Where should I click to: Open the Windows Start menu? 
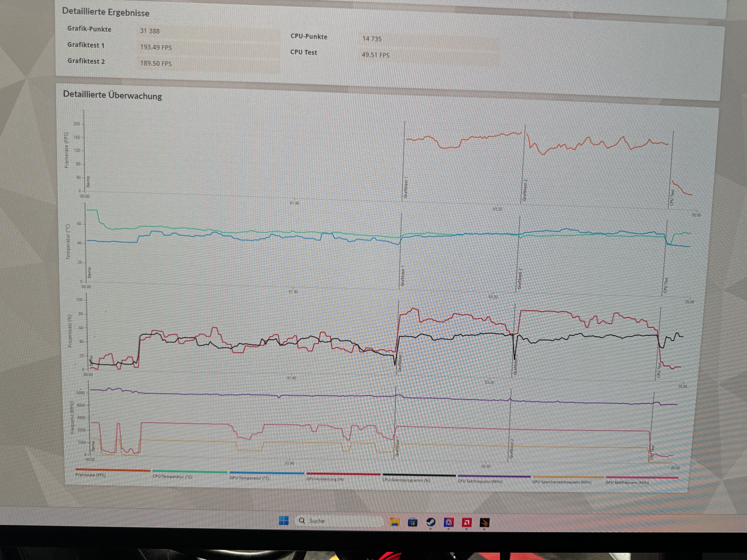(284, 521)
